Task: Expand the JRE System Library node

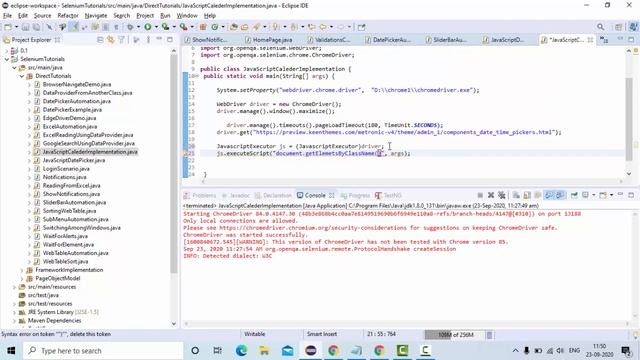Action: [x=15, y=312]
